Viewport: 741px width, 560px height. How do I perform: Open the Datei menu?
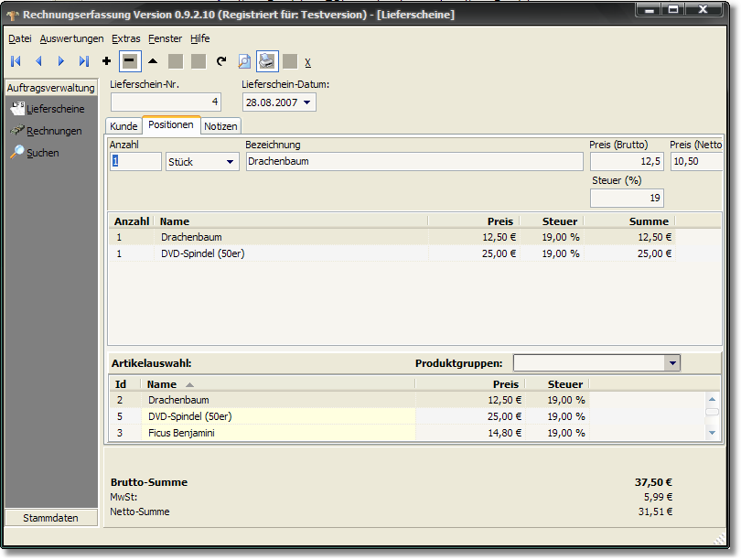click(x=20, y=38)
